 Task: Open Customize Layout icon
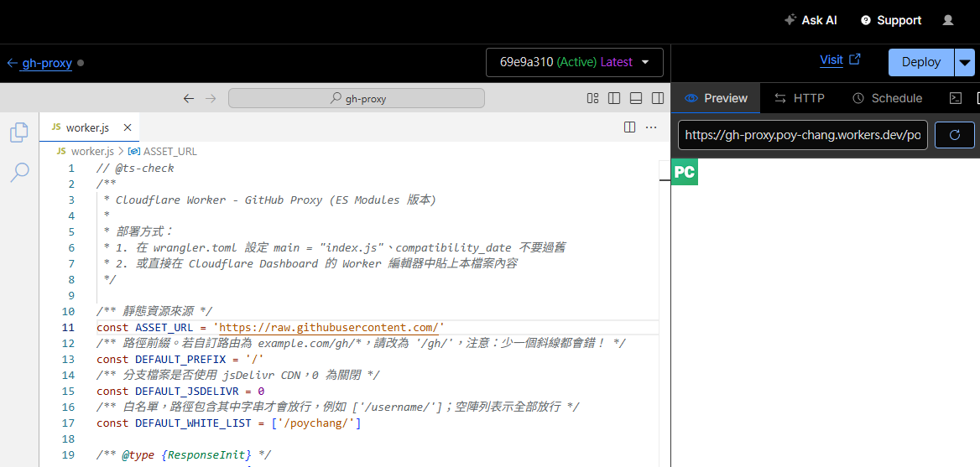[593, 98]
